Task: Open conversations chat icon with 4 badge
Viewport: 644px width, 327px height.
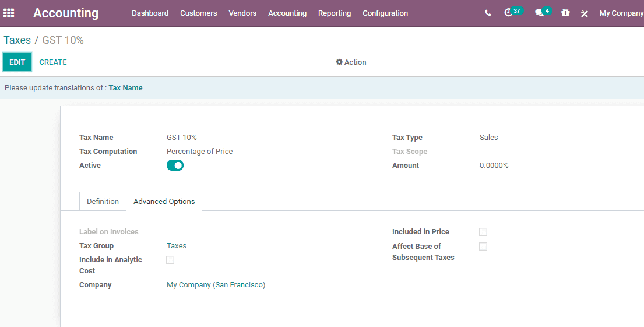Action: point(543,12)
